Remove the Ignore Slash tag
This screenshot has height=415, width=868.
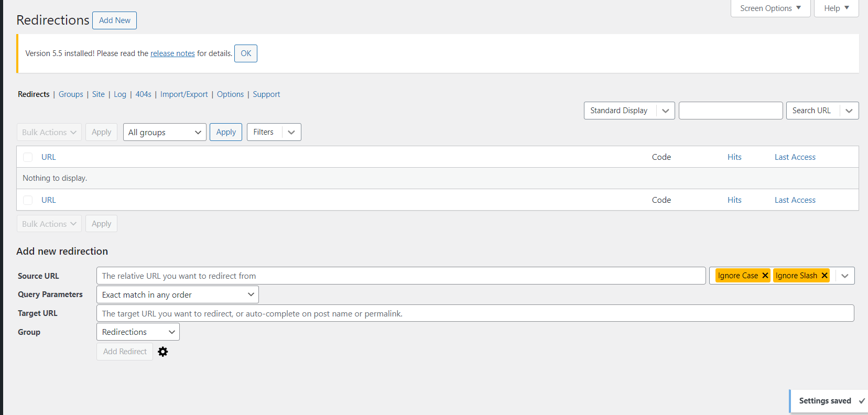(x=824, y=276)
